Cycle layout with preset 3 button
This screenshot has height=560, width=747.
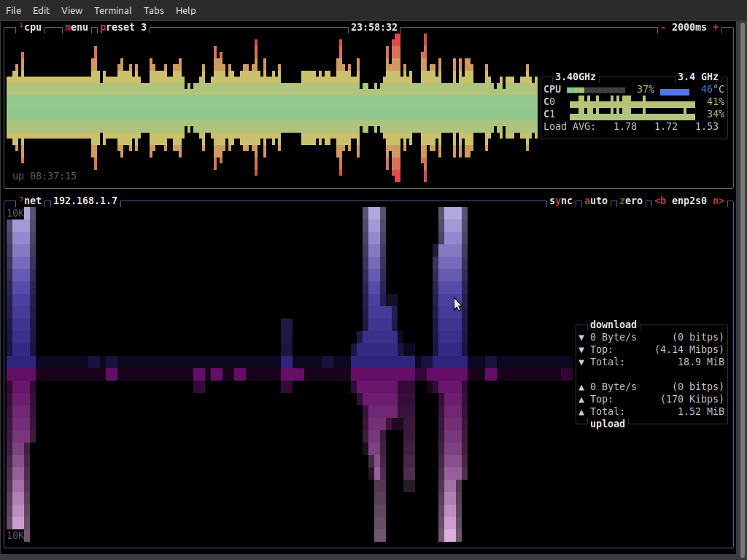[x=123, y=28]
